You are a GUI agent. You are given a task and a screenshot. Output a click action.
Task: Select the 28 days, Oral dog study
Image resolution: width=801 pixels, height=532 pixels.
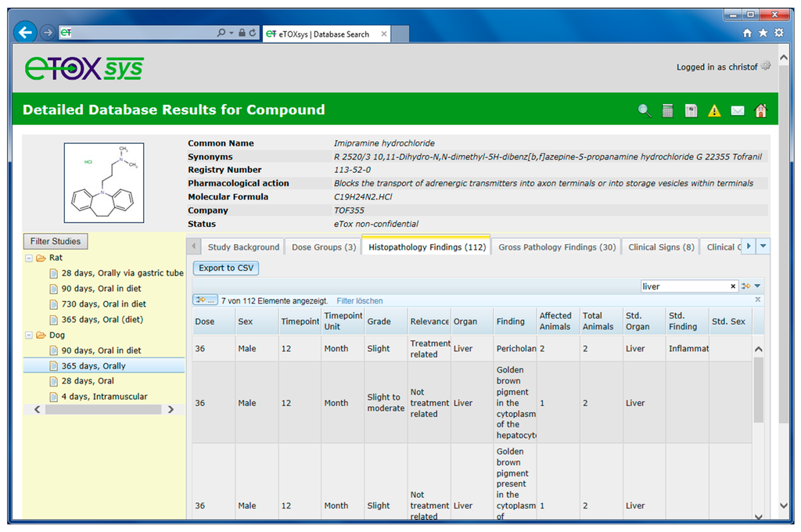88,381
